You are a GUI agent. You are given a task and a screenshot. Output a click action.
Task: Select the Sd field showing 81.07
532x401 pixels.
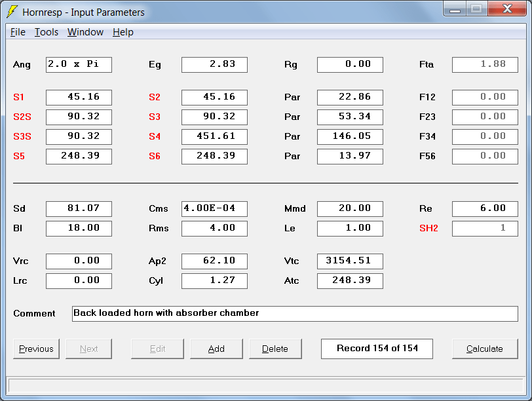click(79, 208)
